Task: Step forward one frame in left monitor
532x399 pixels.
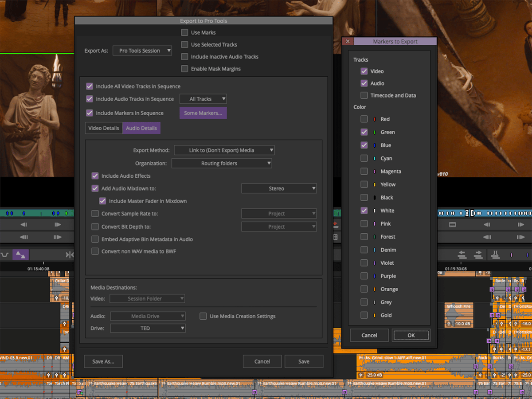Action: [x=58, y=225]
